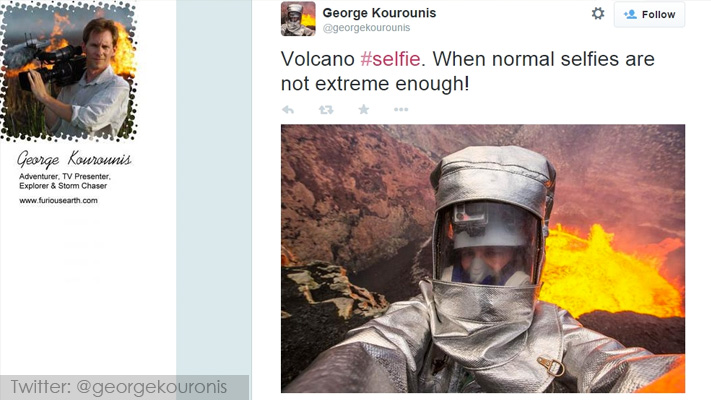Open the @georgekourounis handle under the name
Viewport: 711px width, 400px height.
click(366, 28)
